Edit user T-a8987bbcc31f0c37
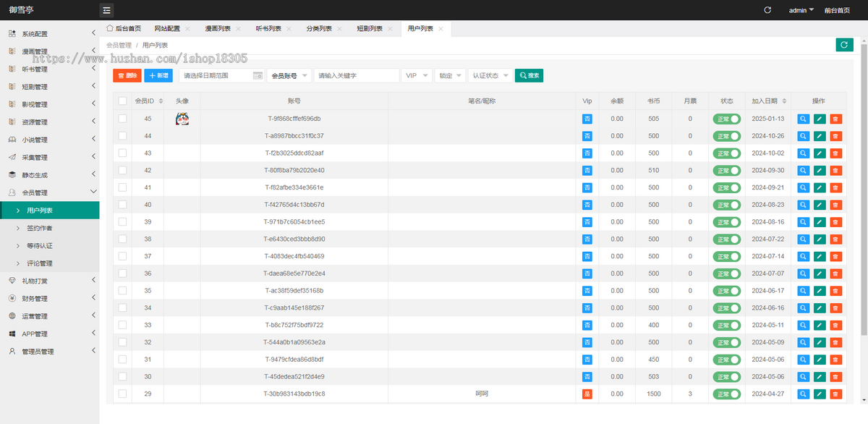Screen dimensions: 868x424 tap(820, 136)
